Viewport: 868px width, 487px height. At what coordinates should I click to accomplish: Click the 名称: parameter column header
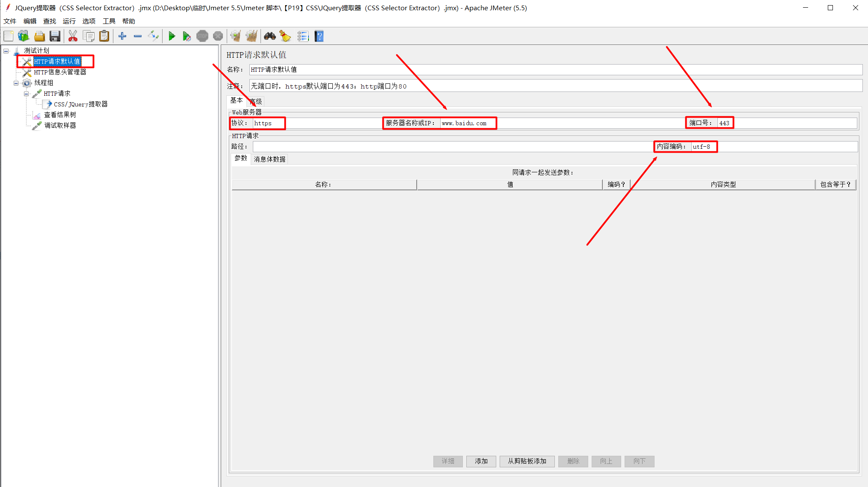coord(324,185)
